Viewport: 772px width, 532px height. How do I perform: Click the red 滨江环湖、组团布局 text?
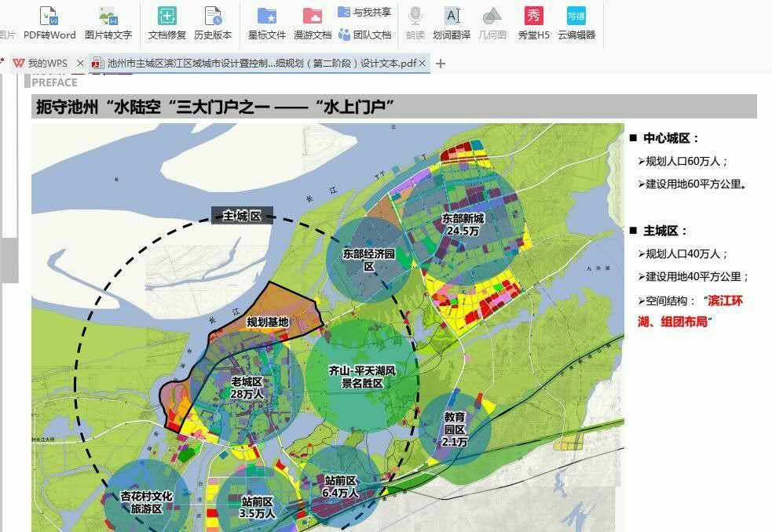pyautogui.click(x=690, y=311)
